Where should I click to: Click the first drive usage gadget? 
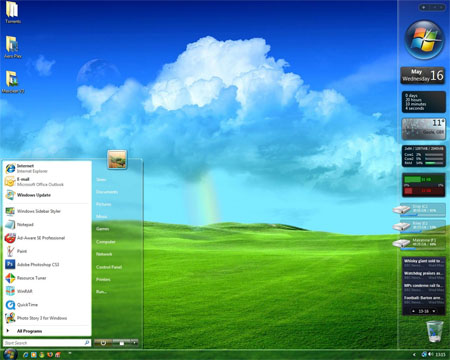(419, 209)
